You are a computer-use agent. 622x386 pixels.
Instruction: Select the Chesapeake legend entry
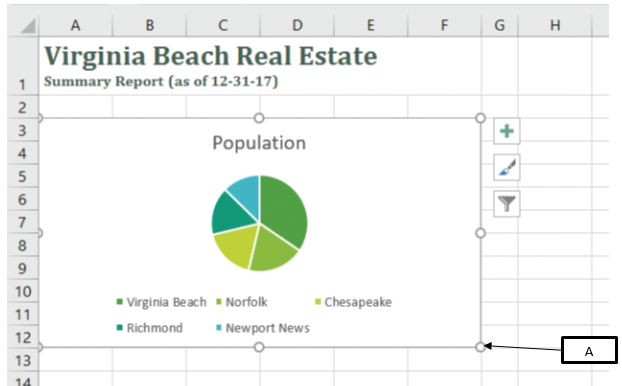click(353, 302)
